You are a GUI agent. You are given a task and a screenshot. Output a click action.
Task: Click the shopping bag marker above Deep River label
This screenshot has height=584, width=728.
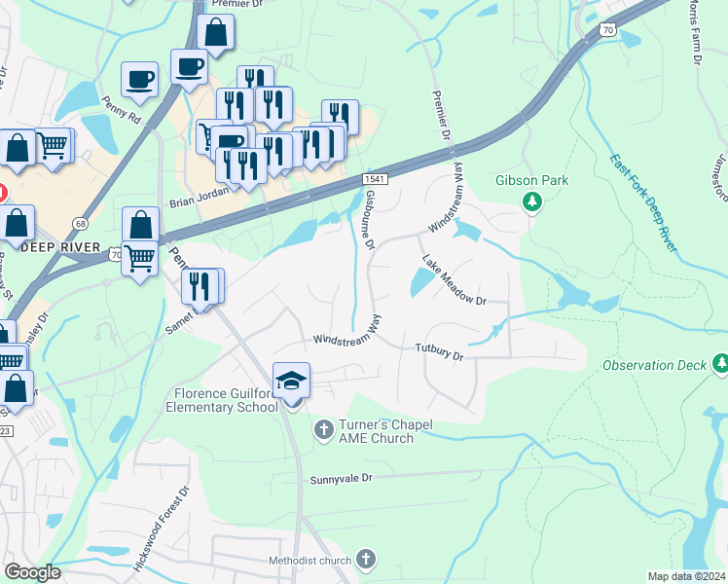point(17,225)
